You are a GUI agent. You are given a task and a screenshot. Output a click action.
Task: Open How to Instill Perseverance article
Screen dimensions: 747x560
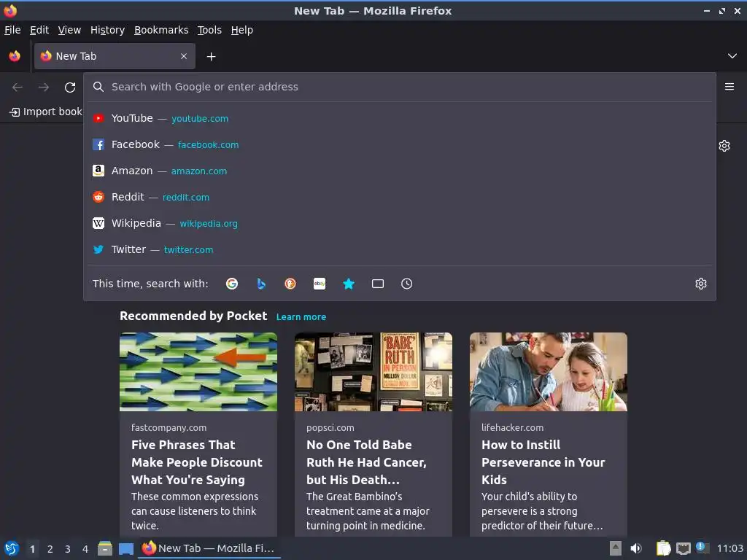543,462
